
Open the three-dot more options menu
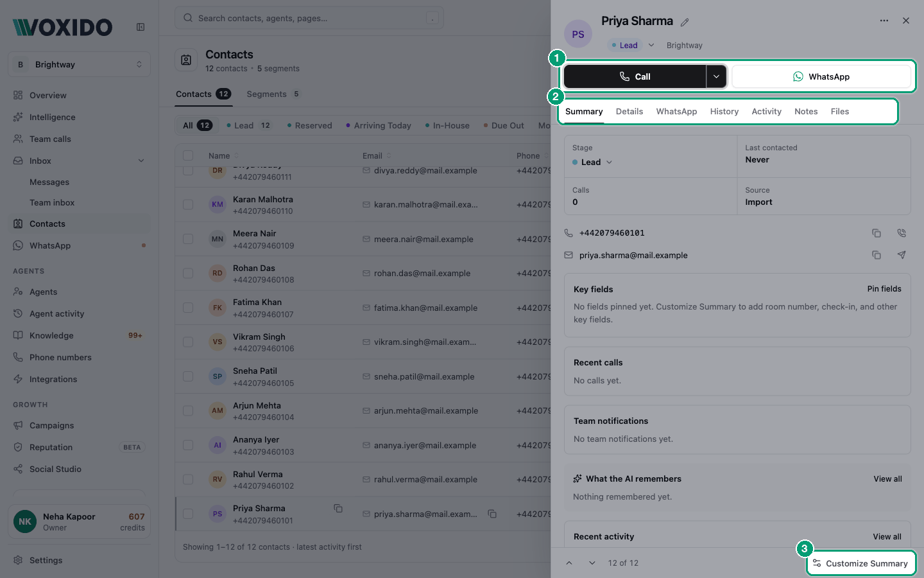pyautogui.click(x=884, y=21)
